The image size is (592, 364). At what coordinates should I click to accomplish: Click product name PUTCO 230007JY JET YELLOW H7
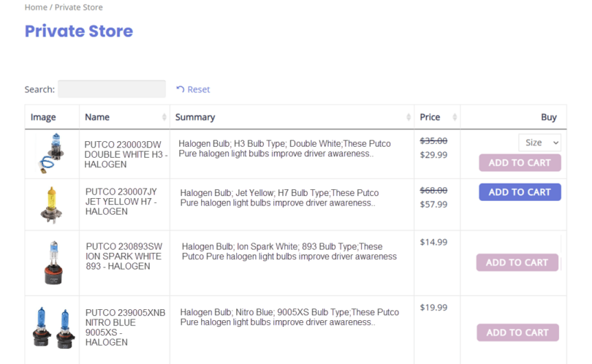(x=121, y=202)
